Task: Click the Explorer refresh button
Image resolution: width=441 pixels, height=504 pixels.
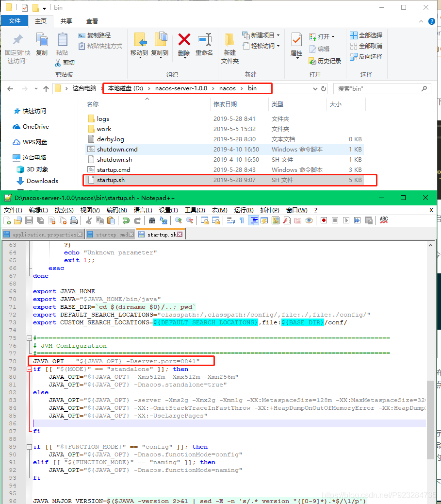Action: 324,89
